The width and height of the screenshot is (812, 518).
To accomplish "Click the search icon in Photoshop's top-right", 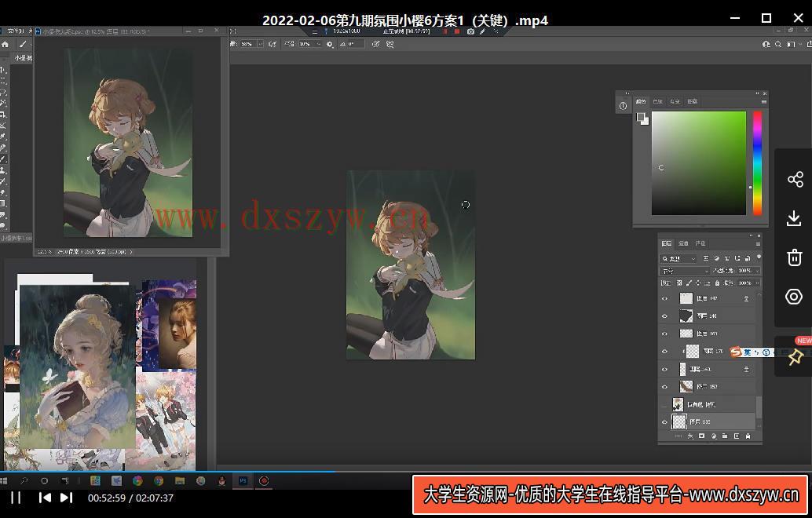I will 777,45.
